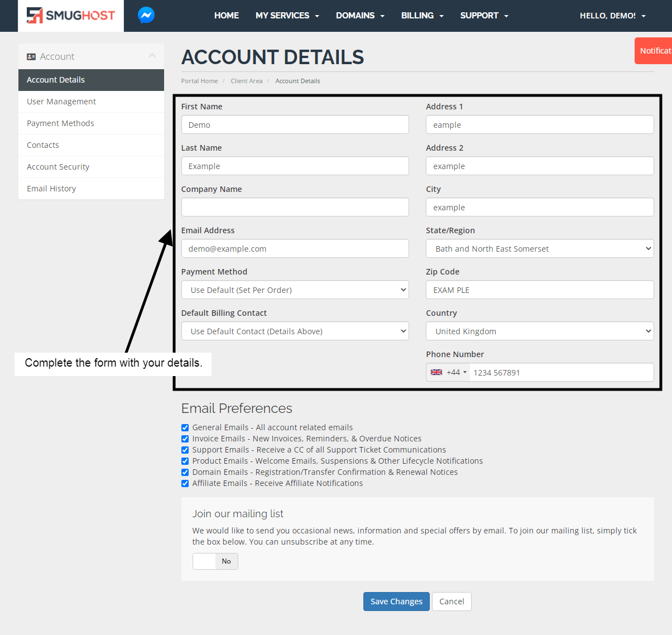This screenshot has height=635, width=672.
Task: Click the SmugHost logo
Action: tap(71, 16)
